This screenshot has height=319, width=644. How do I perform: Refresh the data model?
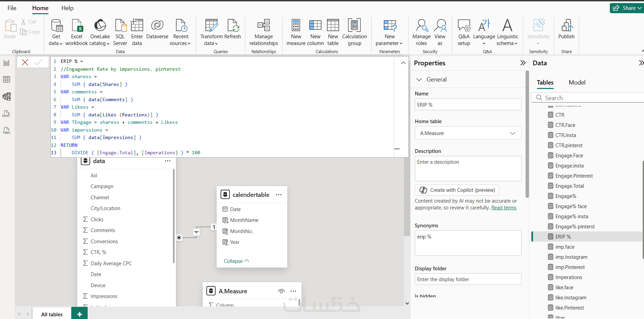232,30
